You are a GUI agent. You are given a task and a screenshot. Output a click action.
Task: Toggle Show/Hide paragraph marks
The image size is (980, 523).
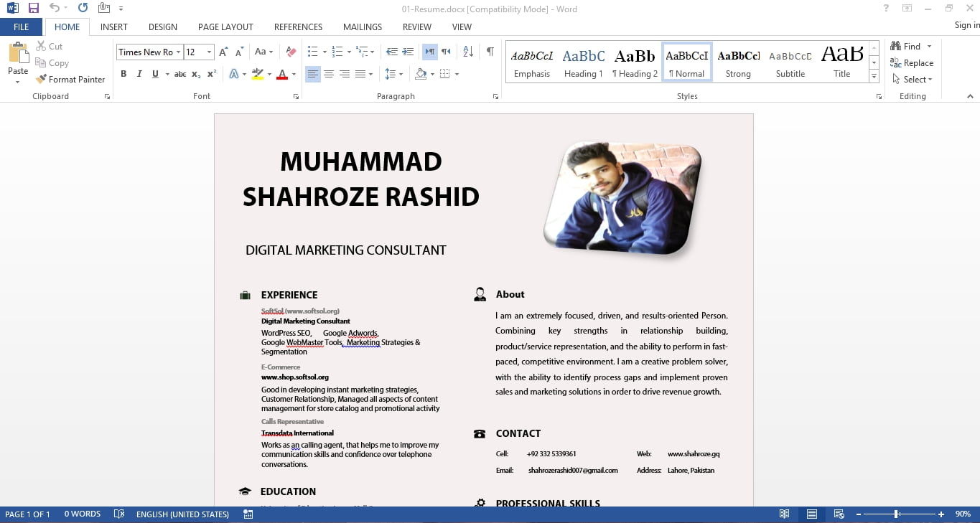490,52
